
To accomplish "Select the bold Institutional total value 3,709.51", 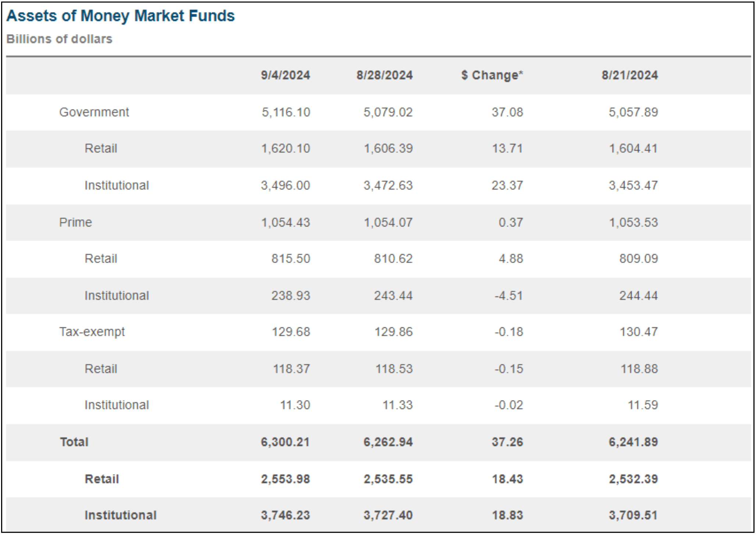I will pos(633,515).
